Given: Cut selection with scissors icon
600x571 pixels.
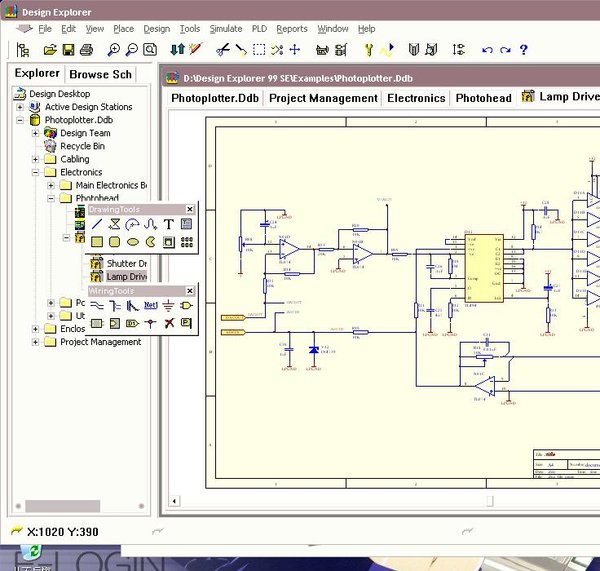Looking at the screenshot, I should pyautogui.click(x=223, y=50).
